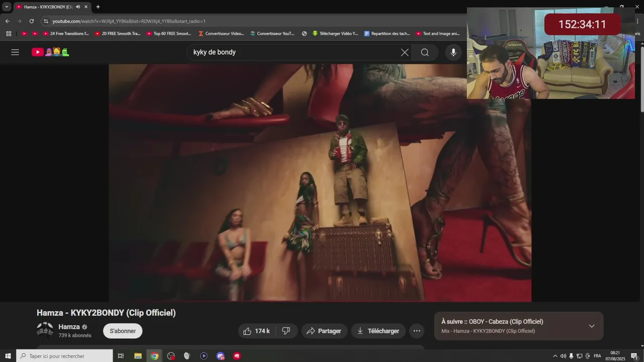644x362 pixels.
Task: Reload the page with the refresh icon
Action: 31,21
